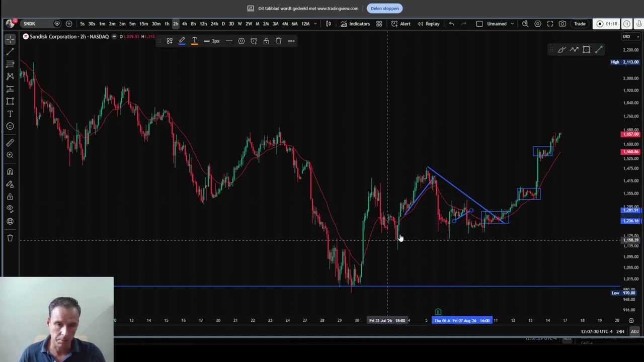The width and height of the screenshot is (644, 362).
Task: Switch to the 4h timeframe
Action: [184, 24]
